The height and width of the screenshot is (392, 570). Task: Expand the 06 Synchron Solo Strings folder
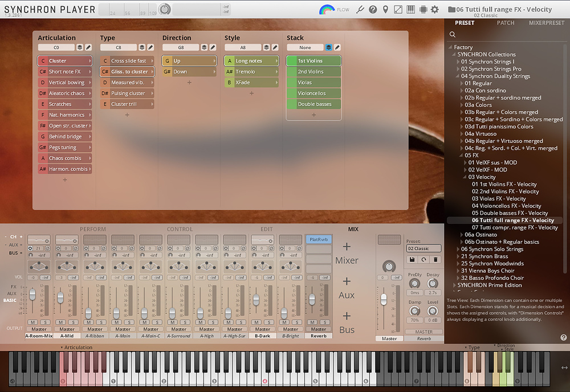458,249
